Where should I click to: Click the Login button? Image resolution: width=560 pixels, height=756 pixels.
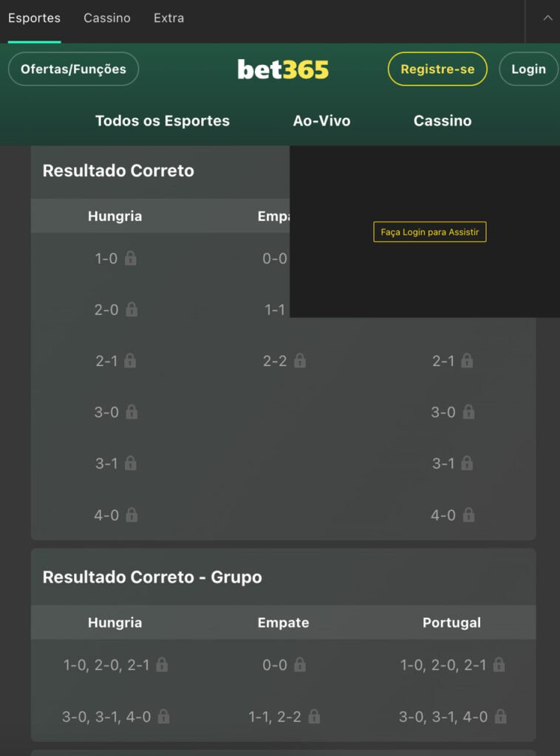click(528, 69)
